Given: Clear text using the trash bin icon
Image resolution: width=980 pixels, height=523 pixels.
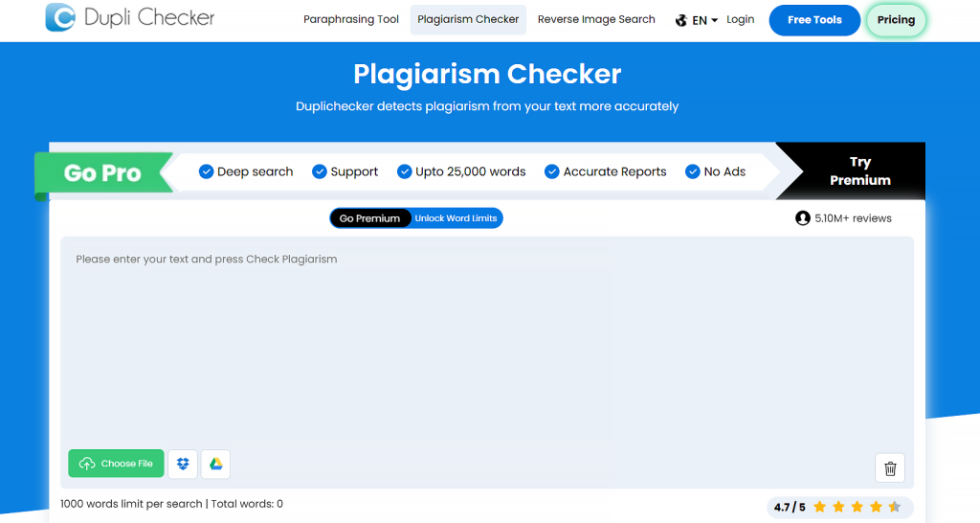Looking at the screenshot, I should (890, 468).
